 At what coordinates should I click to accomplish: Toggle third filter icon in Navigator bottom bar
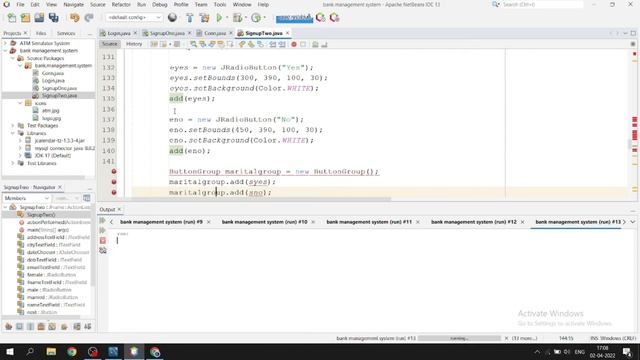pyautogui.click(x=30, y=327)
